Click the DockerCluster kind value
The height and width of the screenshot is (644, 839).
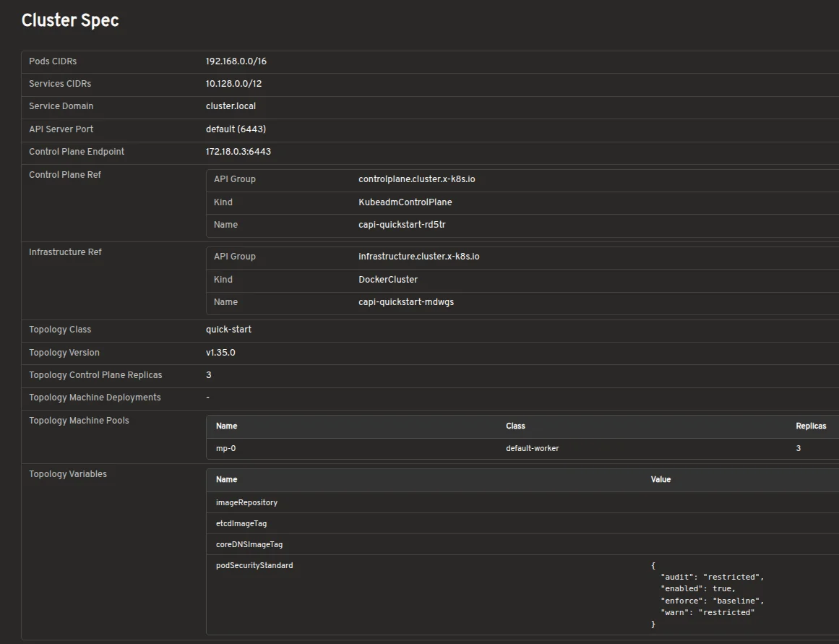pos(388,280)
